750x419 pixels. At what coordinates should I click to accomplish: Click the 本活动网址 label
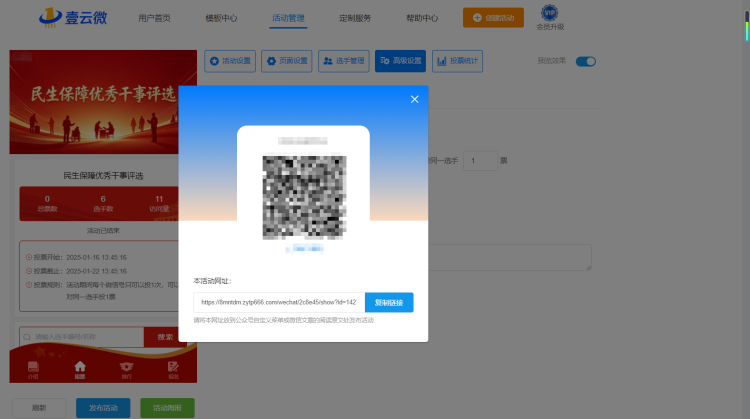(x=212, y=281)
